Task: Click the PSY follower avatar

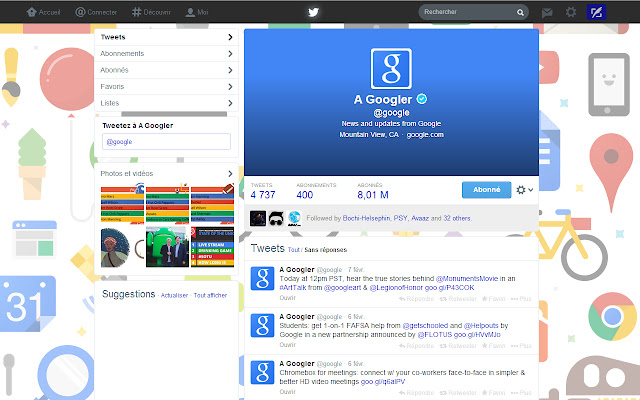Action: point(276,218)
